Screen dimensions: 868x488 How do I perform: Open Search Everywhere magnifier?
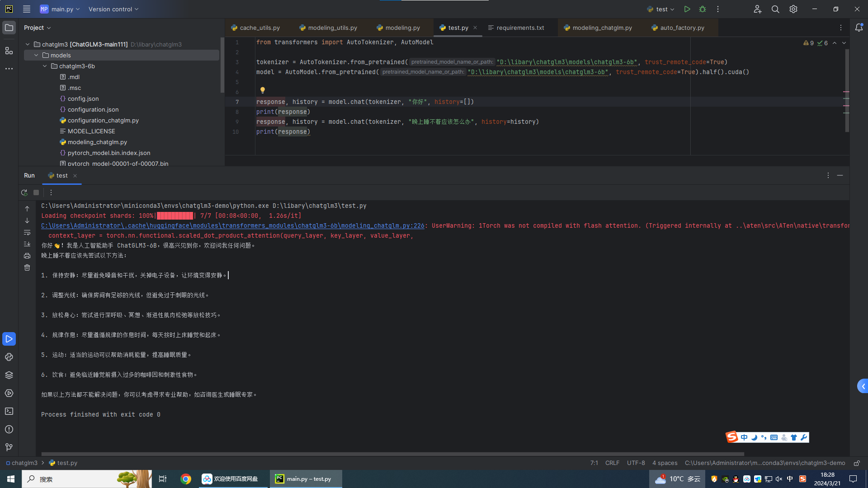[x=775, y=9]
